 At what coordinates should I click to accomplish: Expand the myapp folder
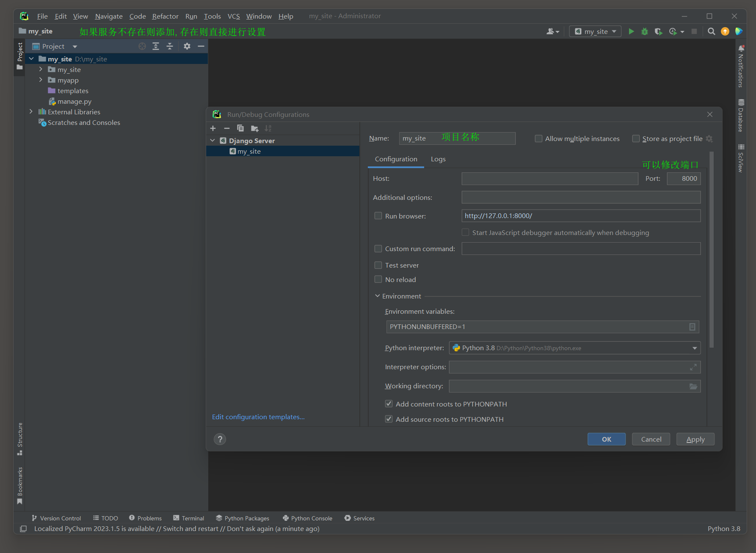[x=41, y=80]
